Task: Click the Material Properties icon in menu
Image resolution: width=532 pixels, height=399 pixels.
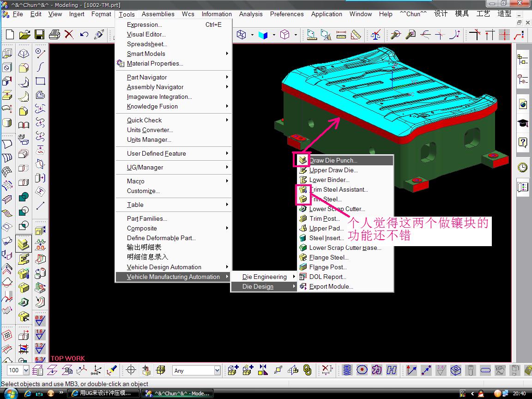Action: (x=121, y=63)
